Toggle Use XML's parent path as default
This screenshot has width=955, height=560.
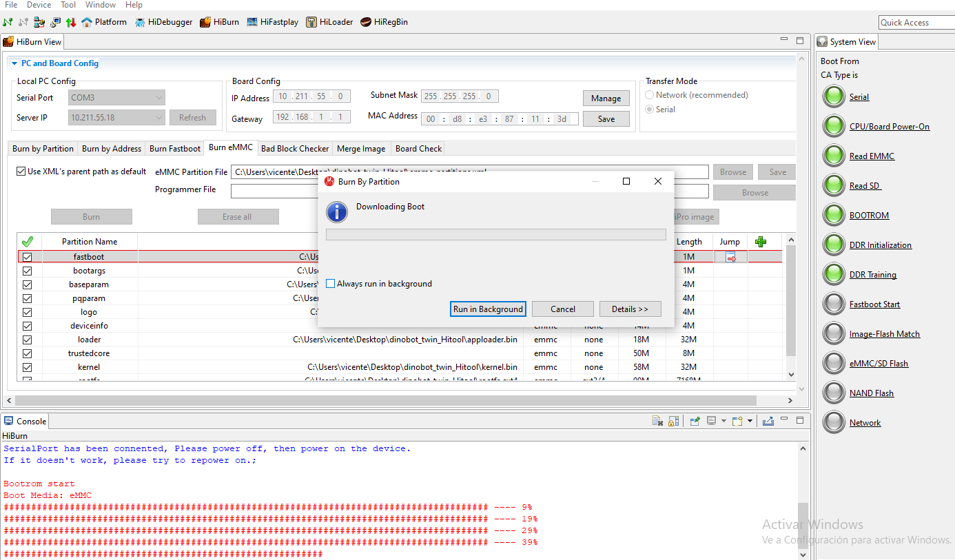21,172
